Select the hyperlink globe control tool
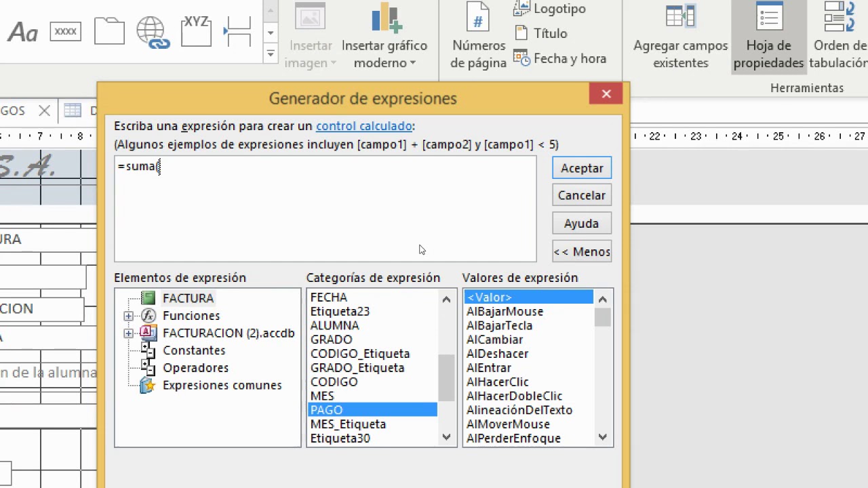This screenshot has width=868, height=488. pyautogui.click(x=153, y=32)
